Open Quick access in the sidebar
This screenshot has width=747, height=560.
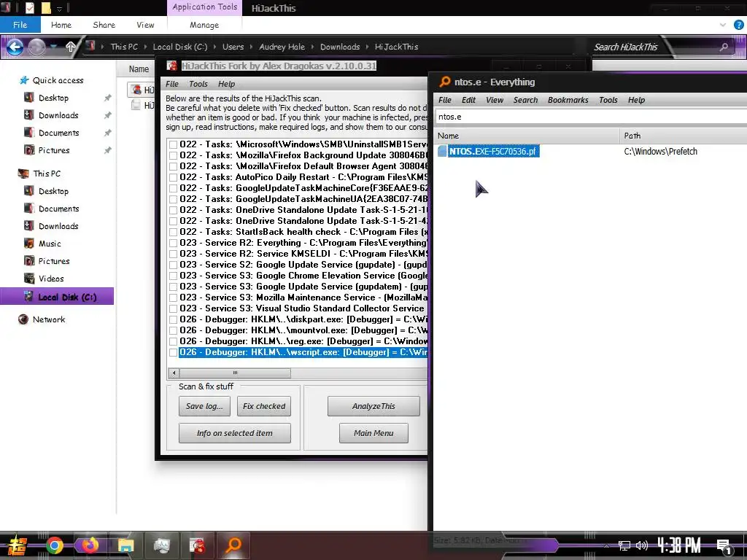coord(58,80)
